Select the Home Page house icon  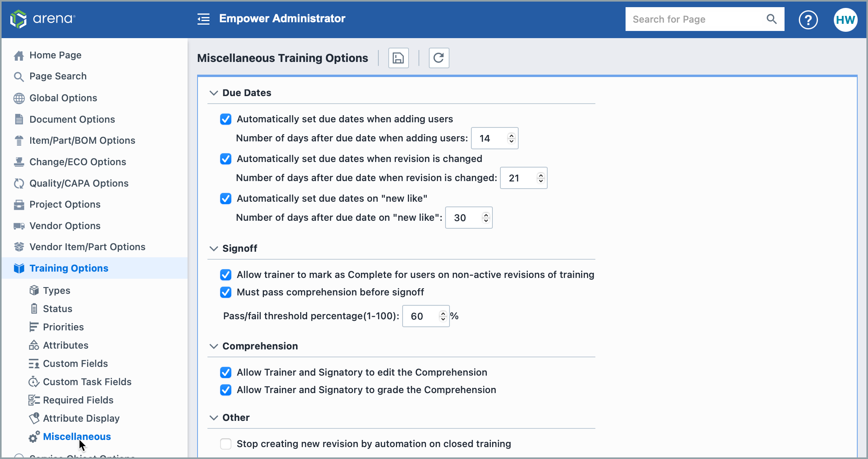coord(19,55)
